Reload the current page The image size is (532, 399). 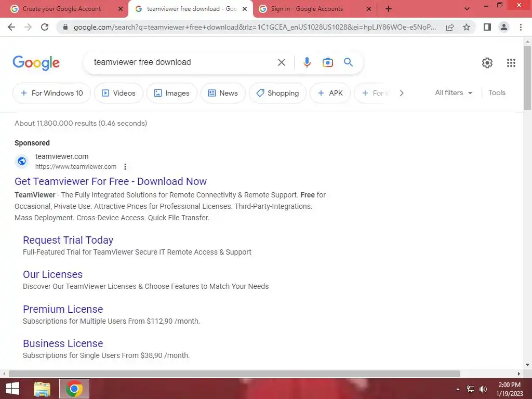point(45,27)
